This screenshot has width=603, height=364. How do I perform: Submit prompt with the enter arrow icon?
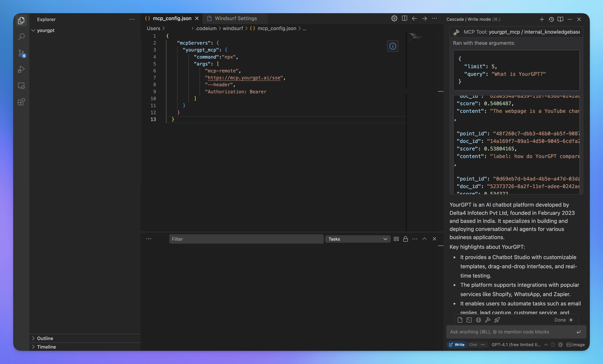click(x=579, y=332)
